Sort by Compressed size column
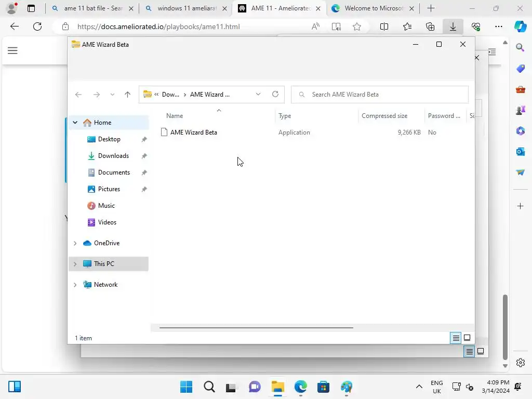Viewport: 532px width, 399px height. pyautogui.click(x=384, y=116)
